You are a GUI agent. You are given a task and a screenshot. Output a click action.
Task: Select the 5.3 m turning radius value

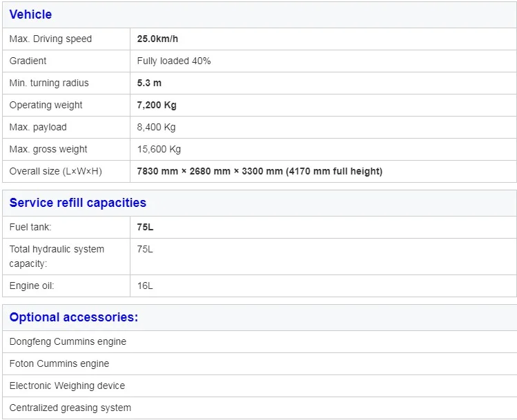click(x=149, y=83)
